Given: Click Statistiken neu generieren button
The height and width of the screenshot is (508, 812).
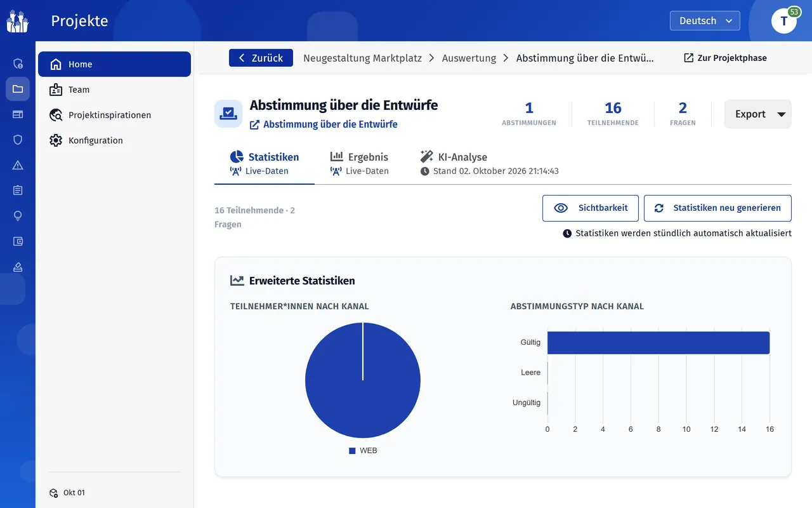Looking at the screenshot, I should 717,208.
